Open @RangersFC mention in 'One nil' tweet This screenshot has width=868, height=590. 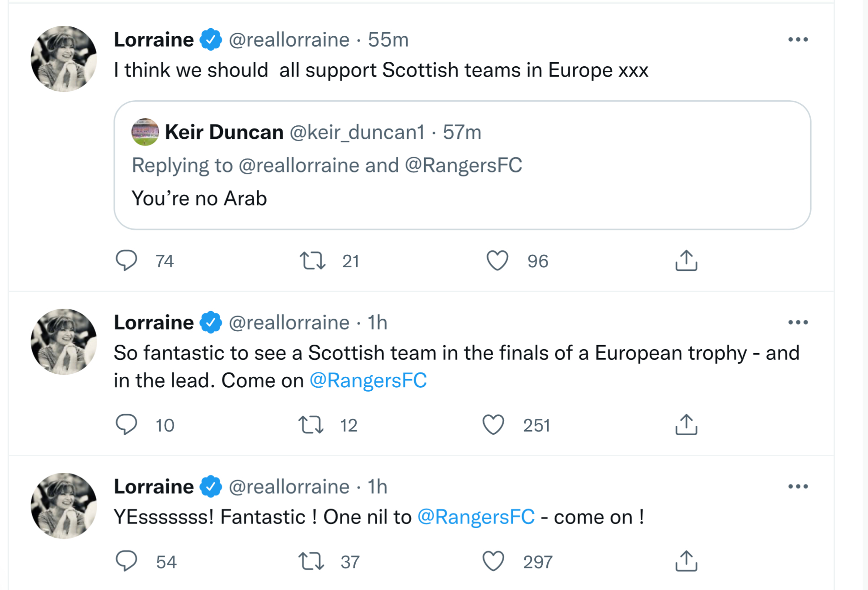pos(476,517)
